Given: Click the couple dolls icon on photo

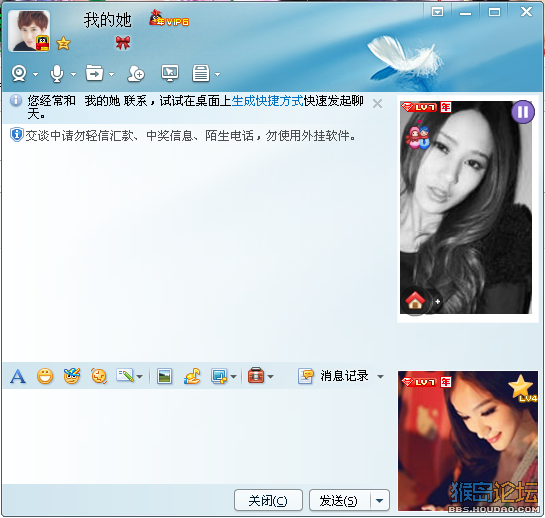Looking at the screenshot, I should [x=417, y=137].
